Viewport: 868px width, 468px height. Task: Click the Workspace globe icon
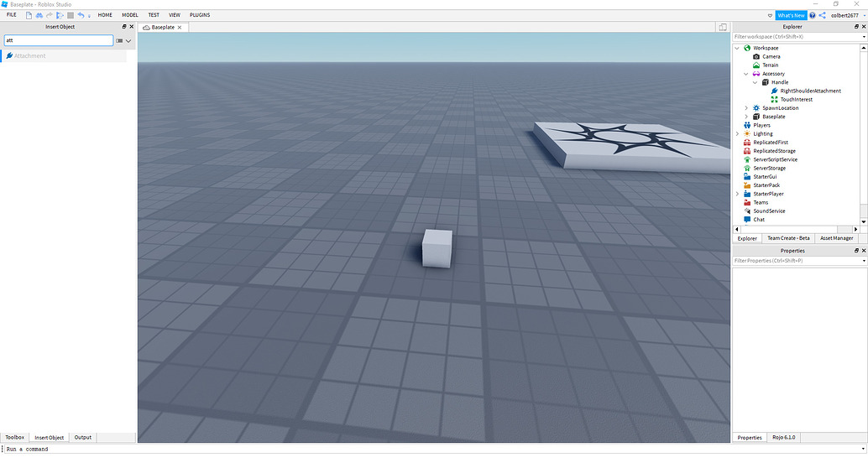pos(747,48)
